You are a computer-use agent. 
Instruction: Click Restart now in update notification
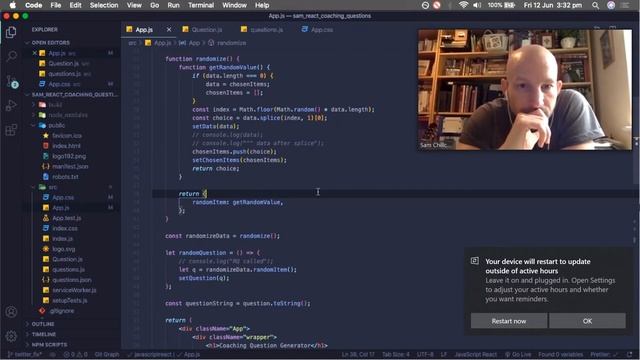[509, 321]
